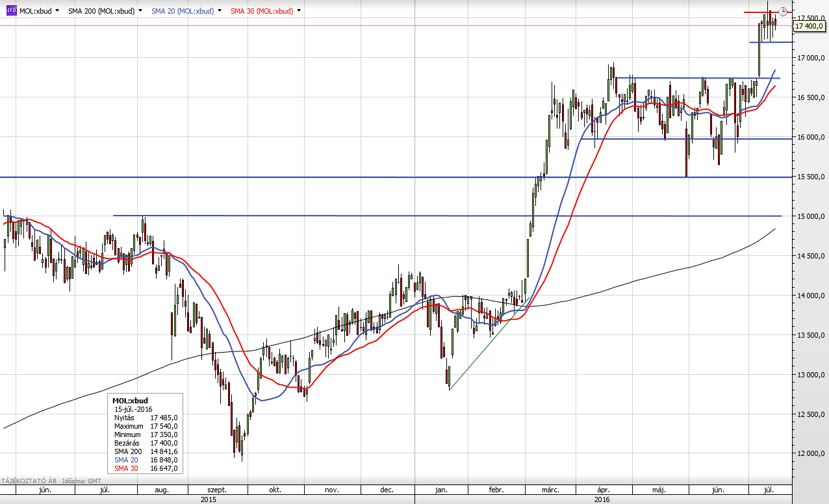This screenshot has height=504, width=829.
Task: Click the 2016 year label on time axis
Action: 602,499
